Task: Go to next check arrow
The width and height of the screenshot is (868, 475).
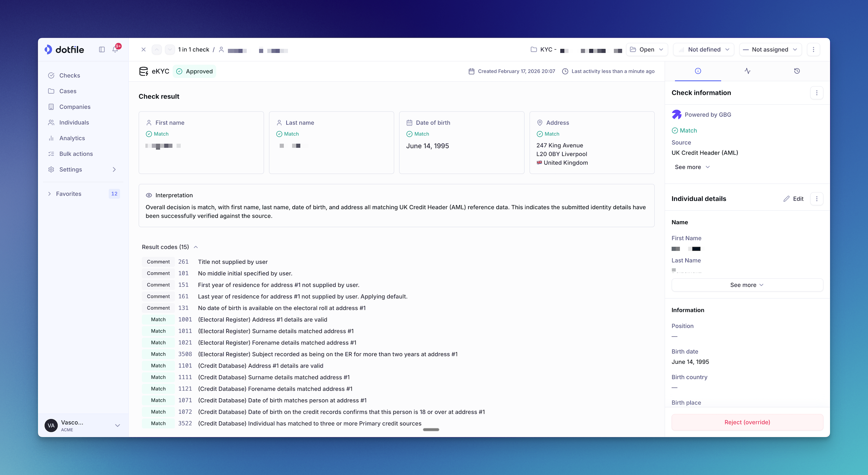Action: pos(170,50)
